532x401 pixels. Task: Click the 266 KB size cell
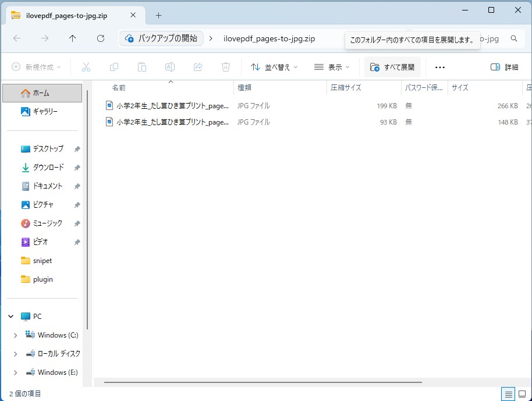(x=508, y=106)
